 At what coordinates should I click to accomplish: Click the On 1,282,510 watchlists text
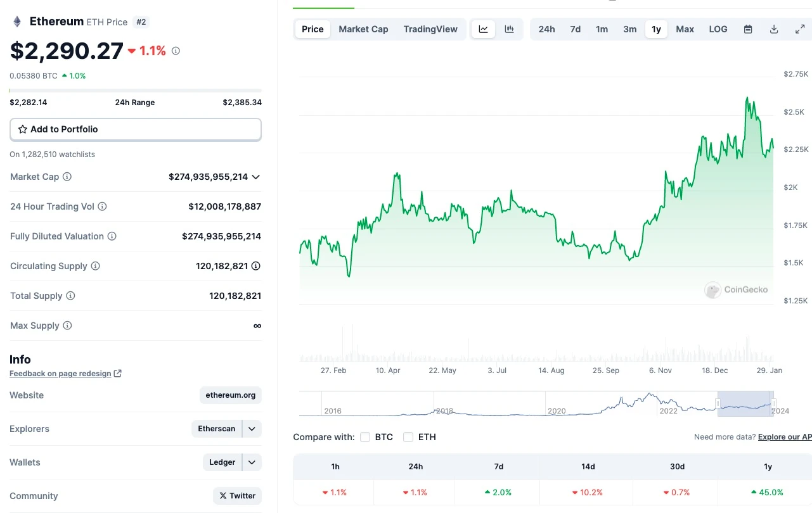point(52,155)
